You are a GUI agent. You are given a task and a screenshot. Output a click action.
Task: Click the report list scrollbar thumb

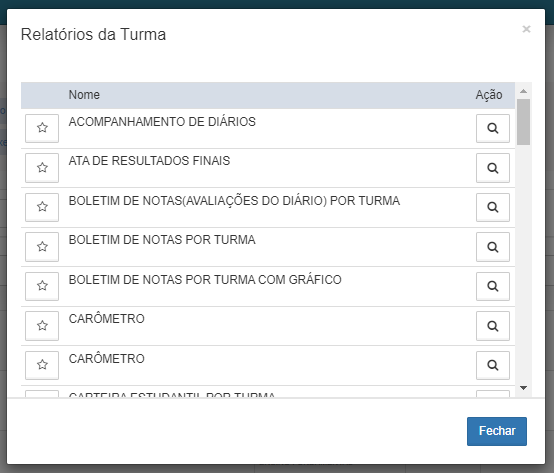point(523,122)
